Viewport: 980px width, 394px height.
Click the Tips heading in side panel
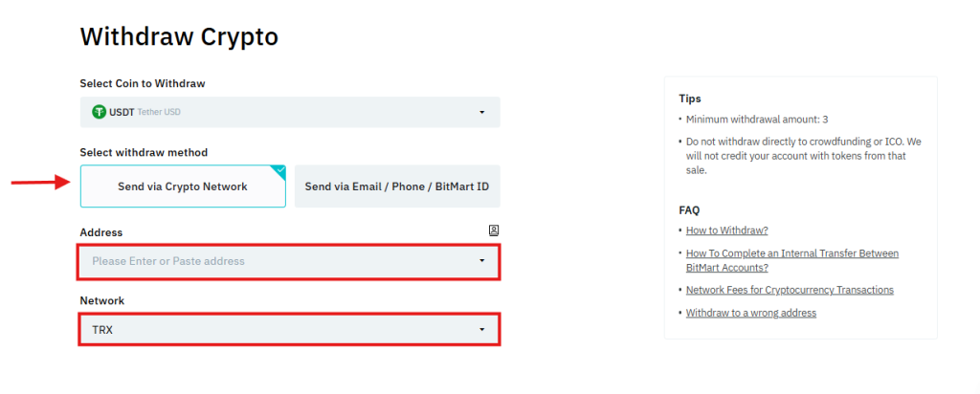[x=690, y=98]
